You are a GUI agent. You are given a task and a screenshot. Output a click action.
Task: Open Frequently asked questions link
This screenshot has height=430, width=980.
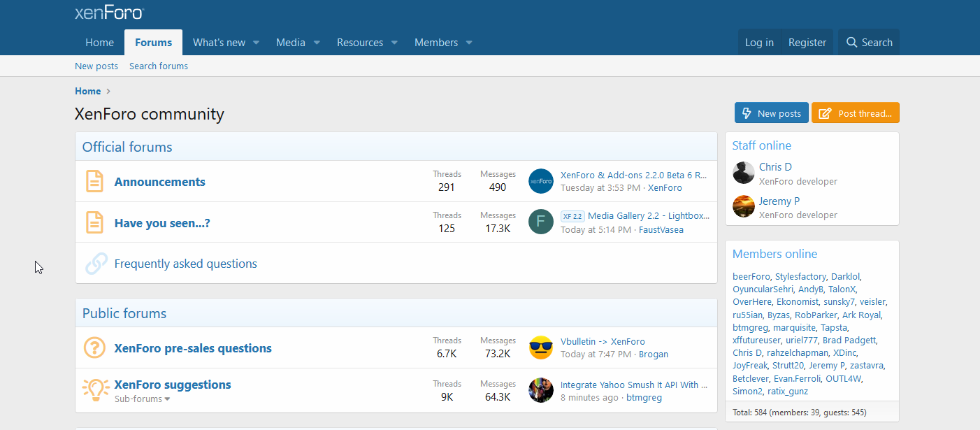186,264
